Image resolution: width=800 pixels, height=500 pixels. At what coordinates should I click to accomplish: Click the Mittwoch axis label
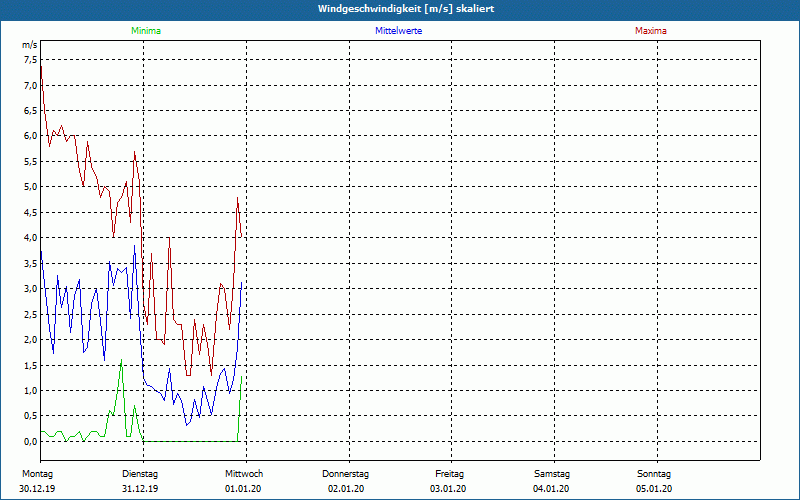[244, 474]
